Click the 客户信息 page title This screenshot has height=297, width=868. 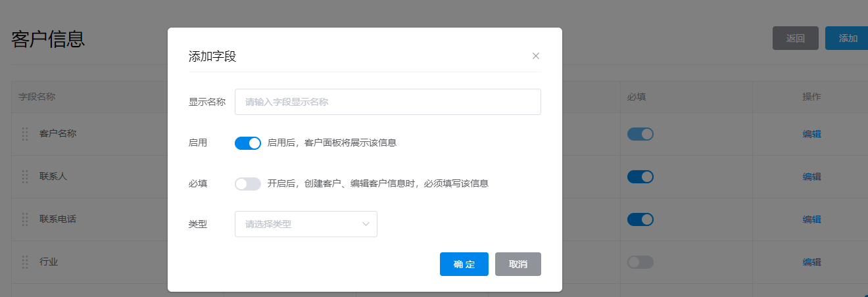(48, 39)
